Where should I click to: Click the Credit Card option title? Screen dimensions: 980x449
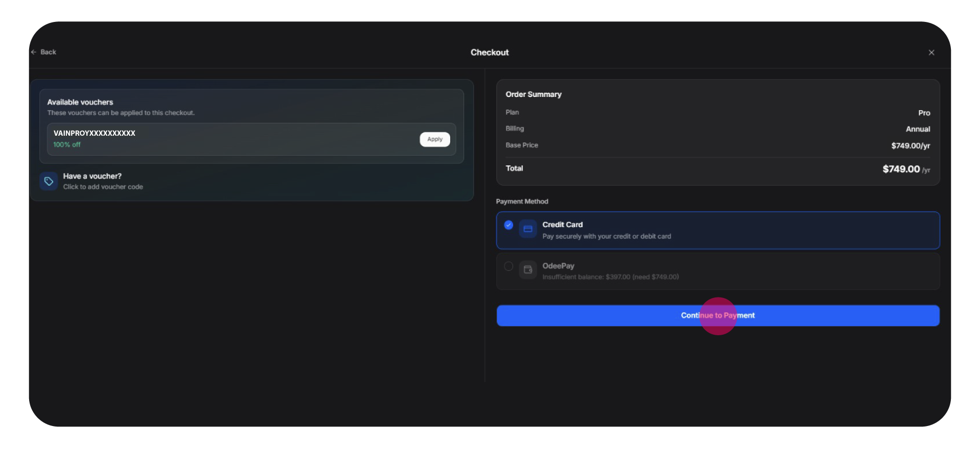pos(562,224)
